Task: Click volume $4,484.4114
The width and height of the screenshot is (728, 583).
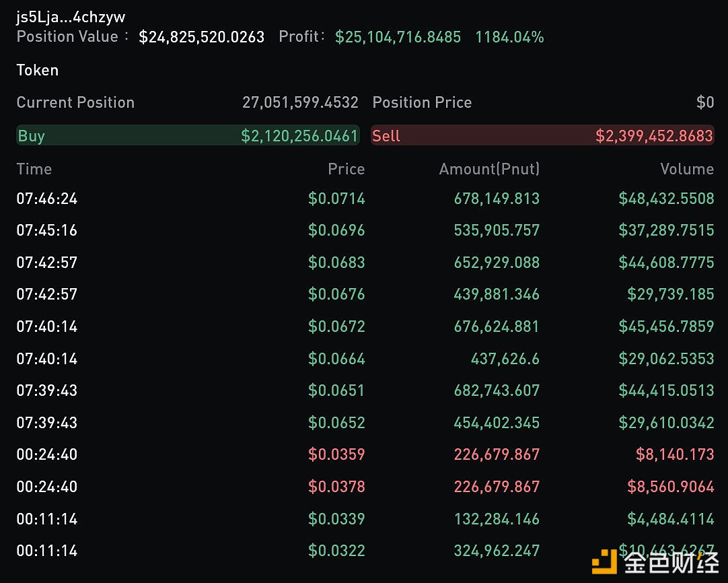Action: tap(670, 519)
